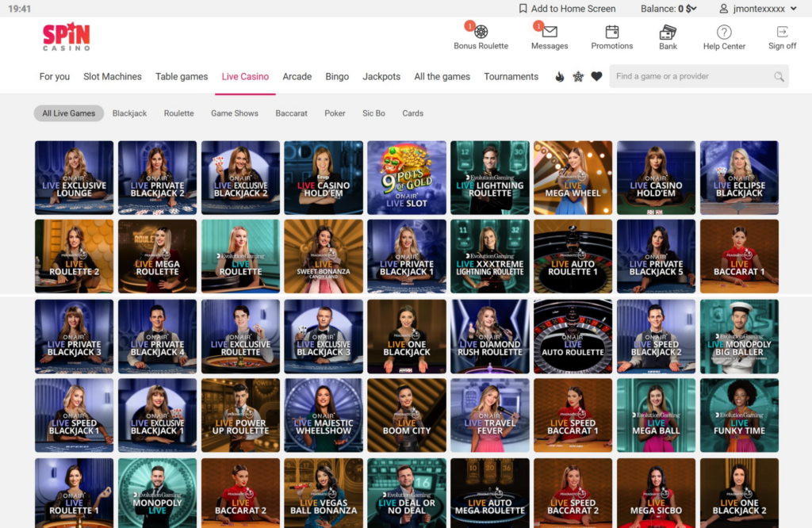Open Live Baccarat 1 game
The width and height of the screenshot is (812, 528).
[x=739, y=256]
